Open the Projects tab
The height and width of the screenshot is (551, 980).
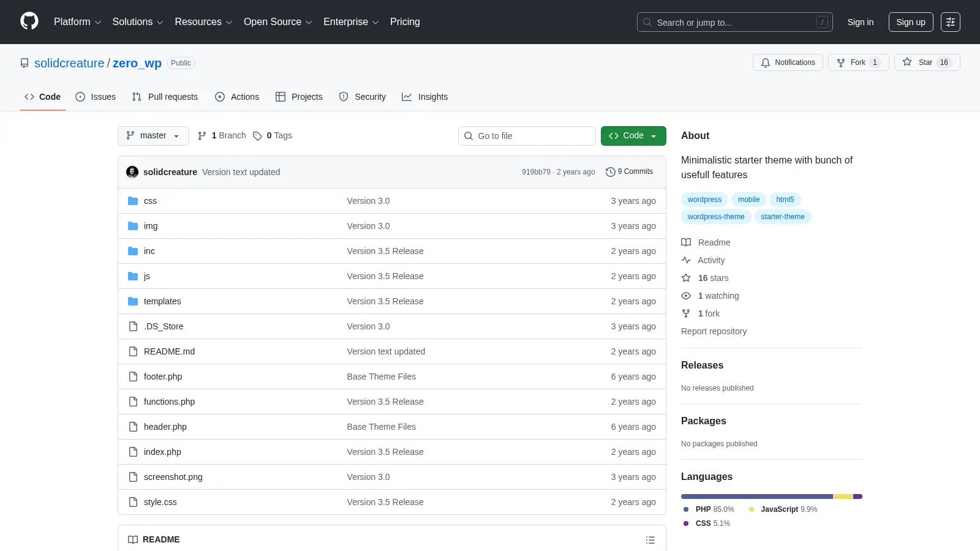pos(299,97)
